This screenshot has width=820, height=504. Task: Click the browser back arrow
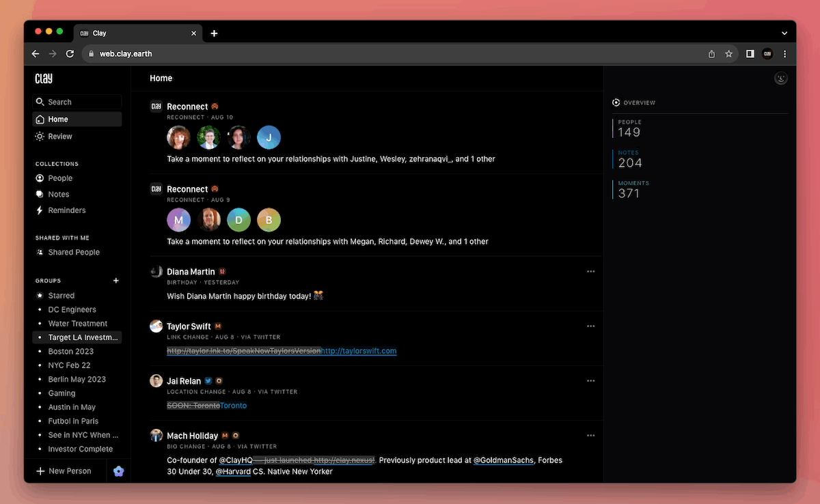point(36,53)
